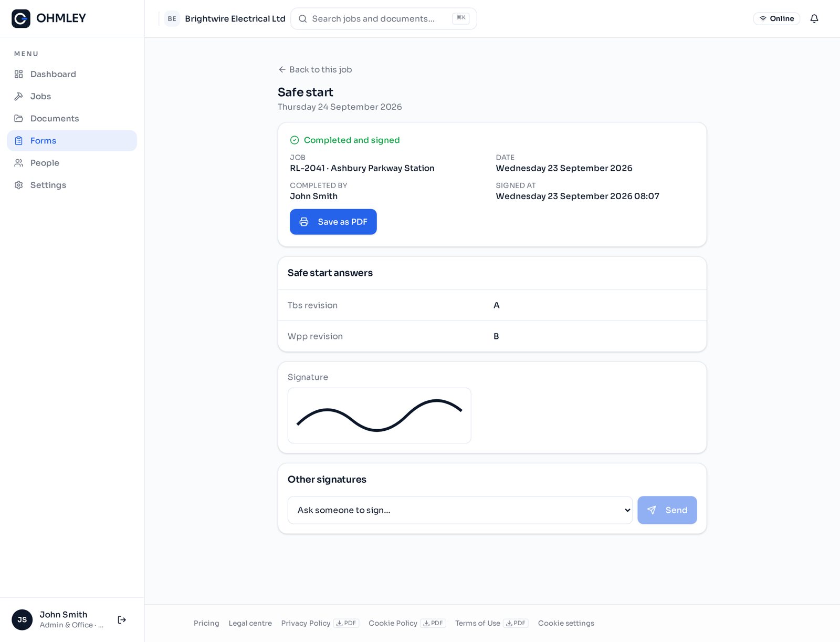Open notifications bell icon
This screenshot has height=642, width=840.
(x=814, y=18)
